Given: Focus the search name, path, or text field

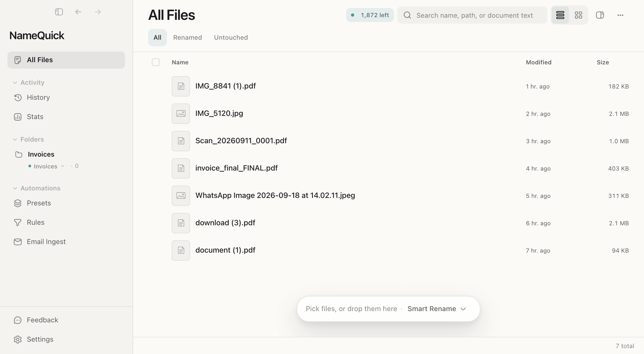Looking at the screenshot, I should pos(472,15).
